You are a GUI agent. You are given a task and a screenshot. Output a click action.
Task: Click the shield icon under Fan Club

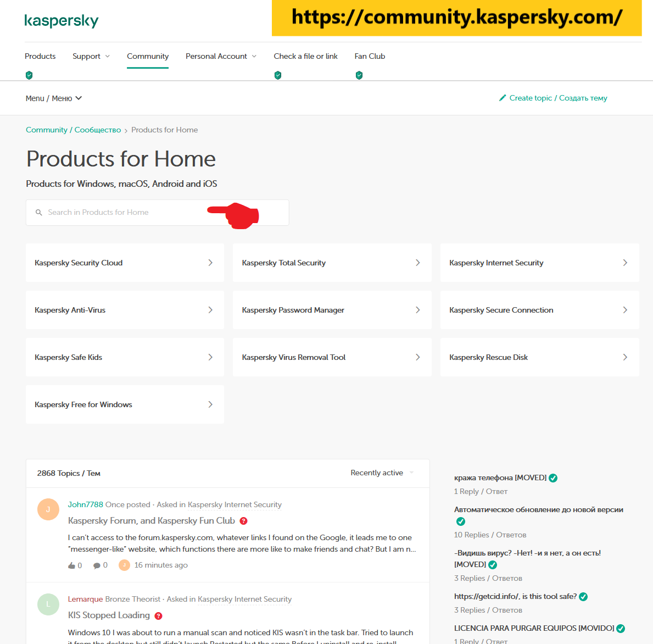coord(359,75)
